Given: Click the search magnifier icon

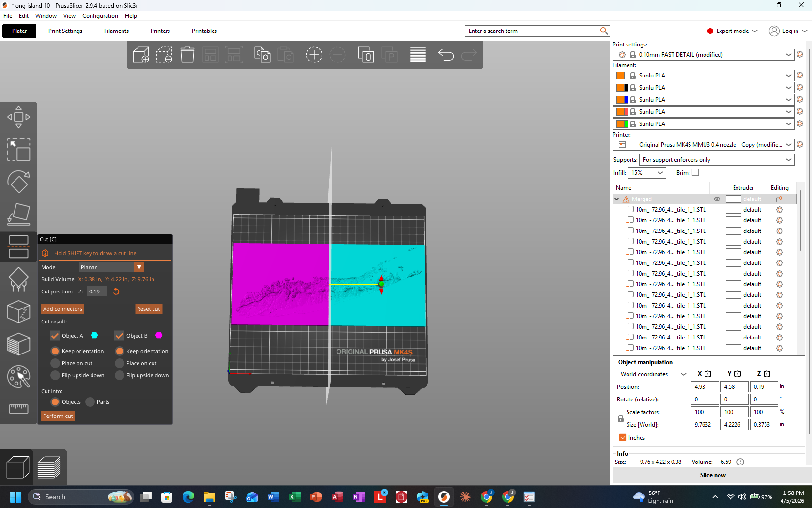Looking at the screenshot, I should click(604, 31).
